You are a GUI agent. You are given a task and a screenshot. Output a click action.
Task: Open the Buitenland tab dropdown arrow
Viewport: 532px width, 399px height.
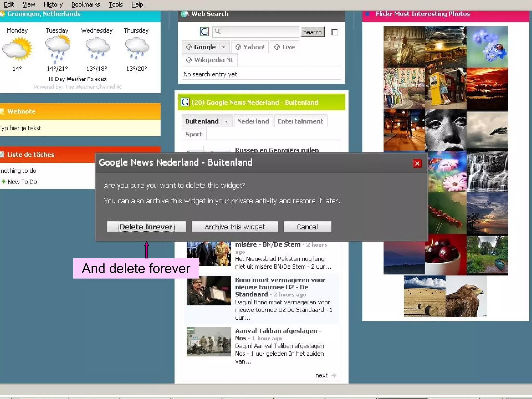(x=226, y=122)
